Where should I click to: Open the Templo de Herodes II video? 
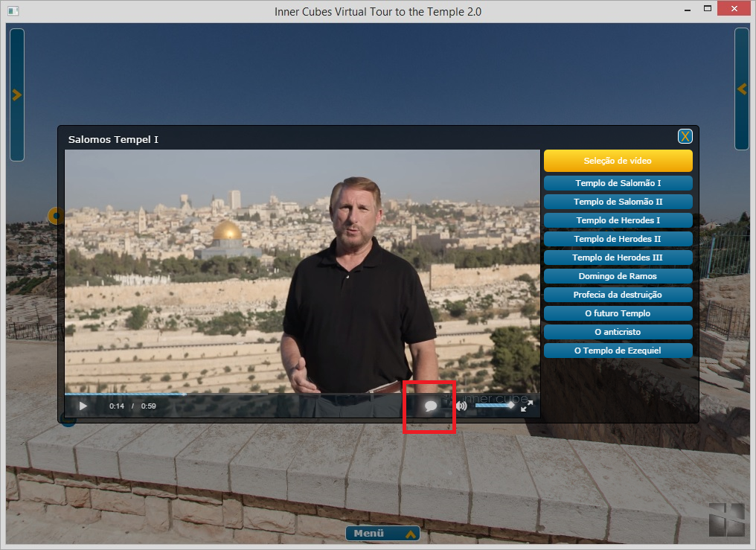click(x=618, y=239)
